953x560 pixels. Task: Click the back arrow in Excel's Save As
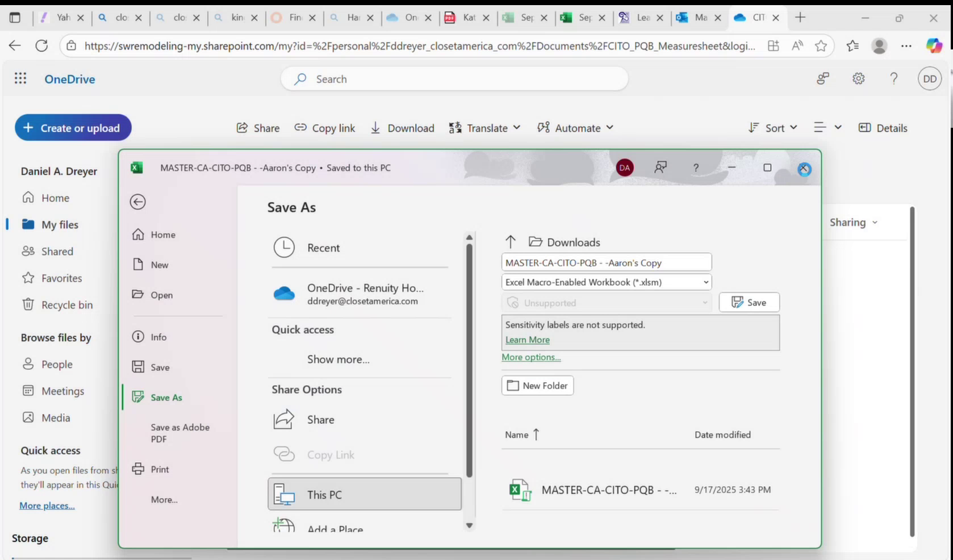tap(138, 202)
